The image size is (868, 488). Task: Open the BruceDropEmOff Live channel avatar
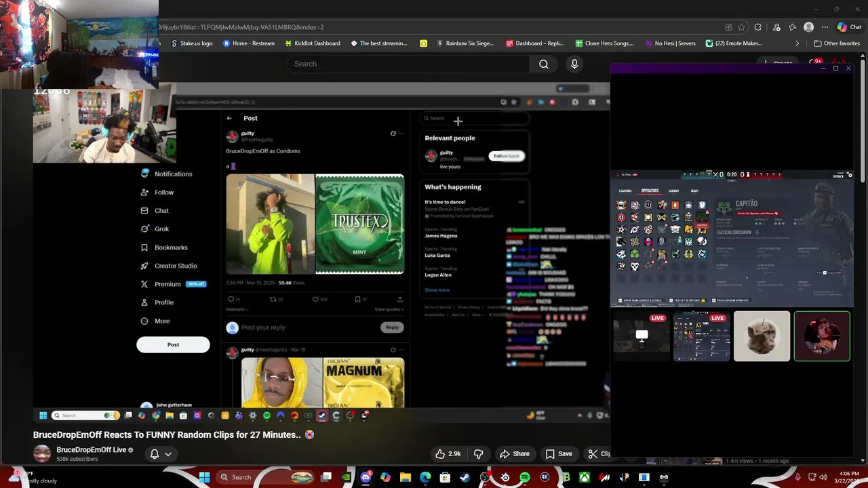click(x=42, y=453)
